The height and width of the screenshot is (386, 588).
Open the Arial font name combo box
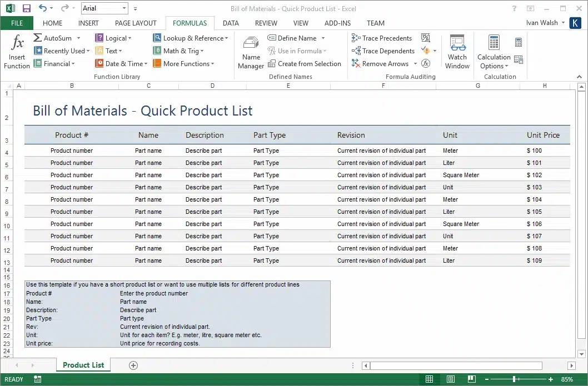pyautogui.click(x=104, y=8)
